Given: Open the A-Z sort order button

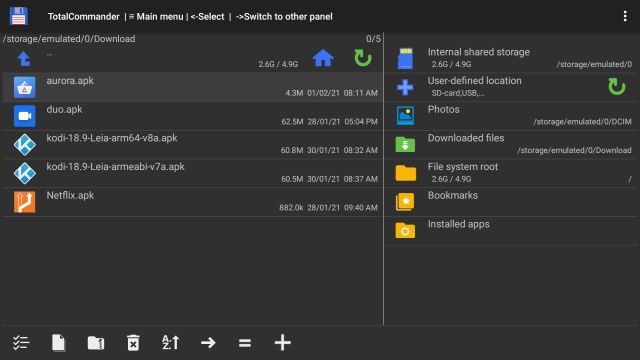Looking at the screenshot, I should click(x=171, y=342).
